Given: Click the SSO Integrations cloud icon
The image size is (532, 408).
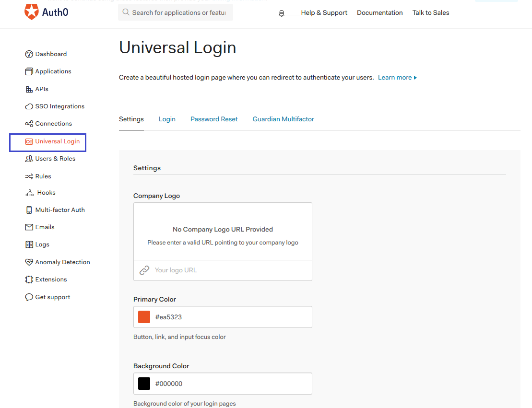Looking at the screenshot, I should coord(29,106).
